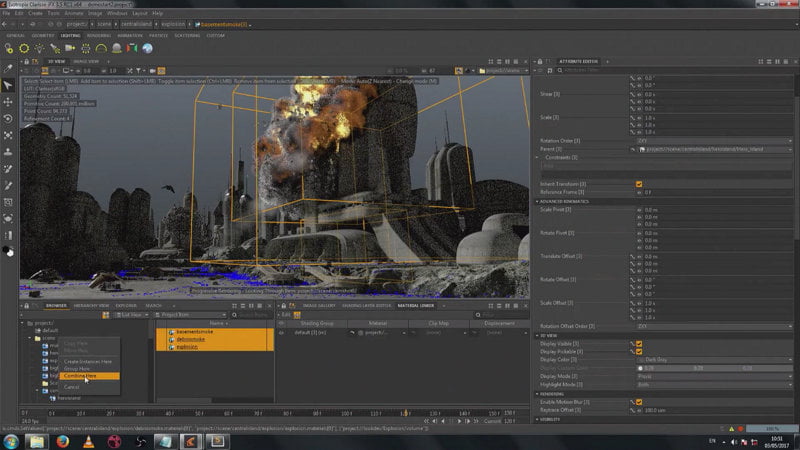
Task: Click the orange icon beside Edit in Material Linker
Action: tap(297, 315)
